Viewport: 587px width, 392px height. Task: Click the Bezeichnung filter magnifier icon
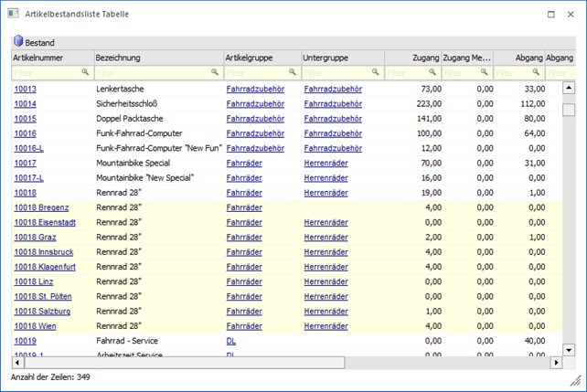click(x=215, y=71)
